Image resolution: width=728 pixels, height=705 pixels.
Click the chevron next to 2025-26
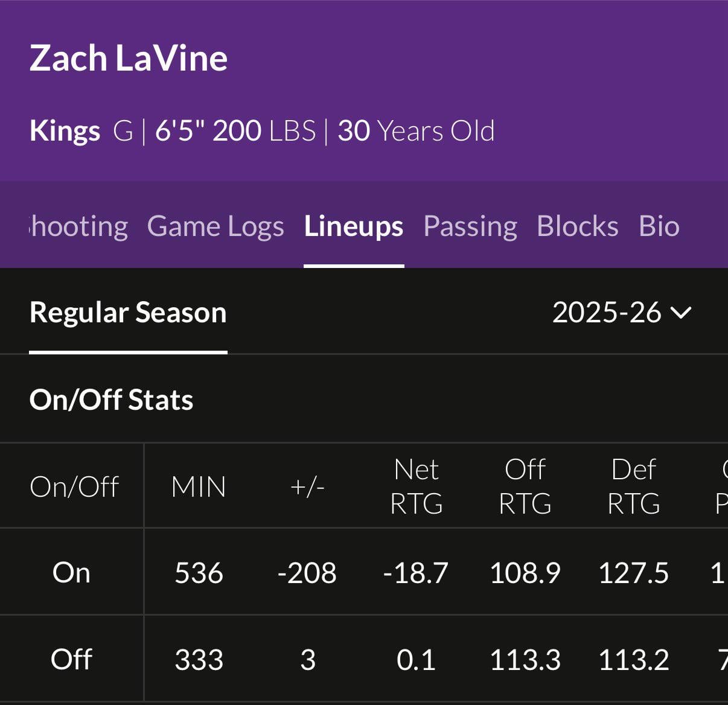point(681,313)
